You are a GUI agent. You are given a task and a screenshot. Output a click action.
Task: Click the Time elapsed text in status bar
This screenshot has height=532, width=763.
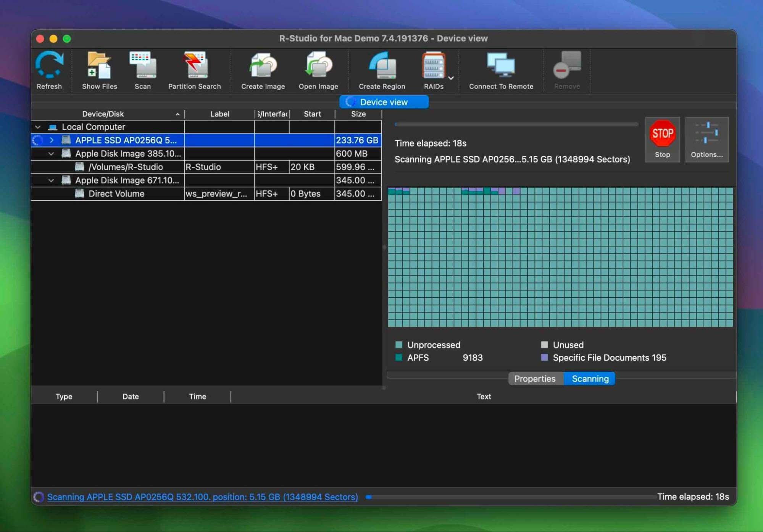693,497
